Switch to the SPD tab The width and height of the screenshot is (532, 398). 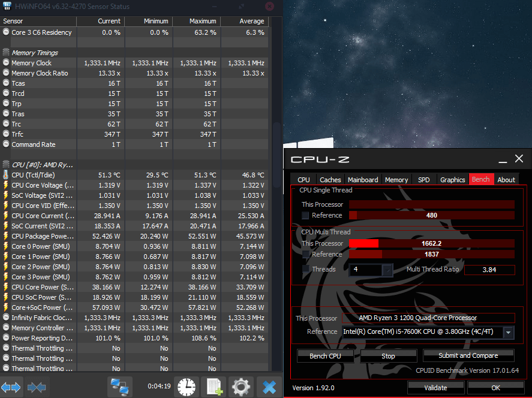point(424,180)
